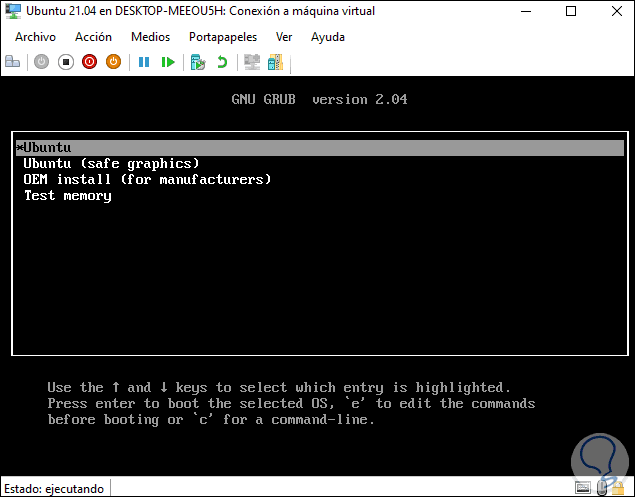Click the Ctrl+Alt+Del toolbar icon
Viewport: 635px width, 497px height.
point(12,62)
